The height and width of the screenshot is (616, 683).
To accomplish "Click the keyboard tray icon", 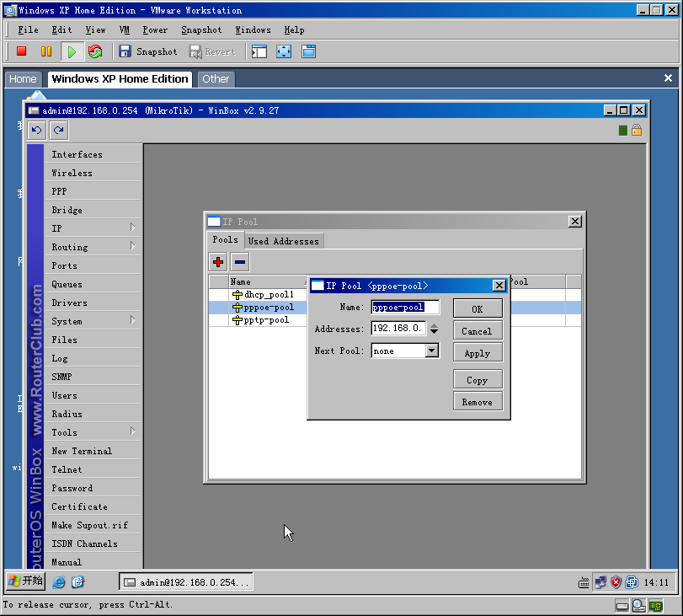I will (x=584, y=582).
